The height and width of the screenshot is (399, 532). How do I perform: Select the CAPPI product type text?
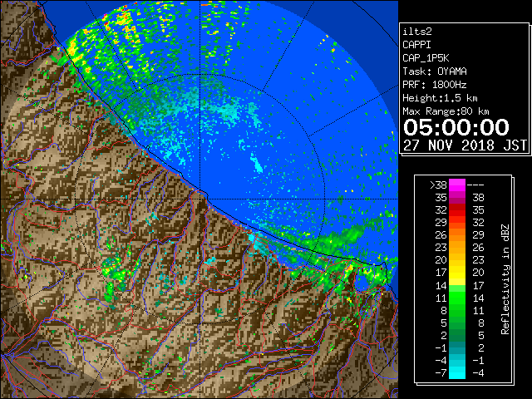point(416,45)
